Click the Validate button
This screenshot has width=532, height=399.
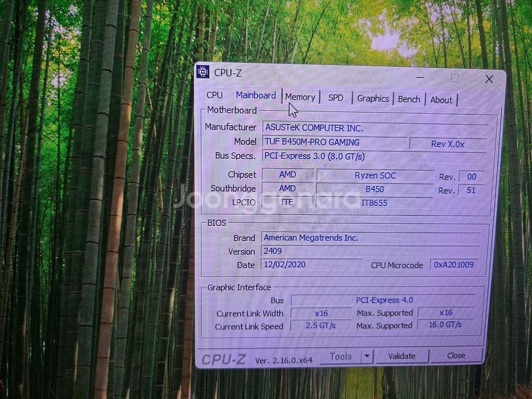[x=402, y=356]
